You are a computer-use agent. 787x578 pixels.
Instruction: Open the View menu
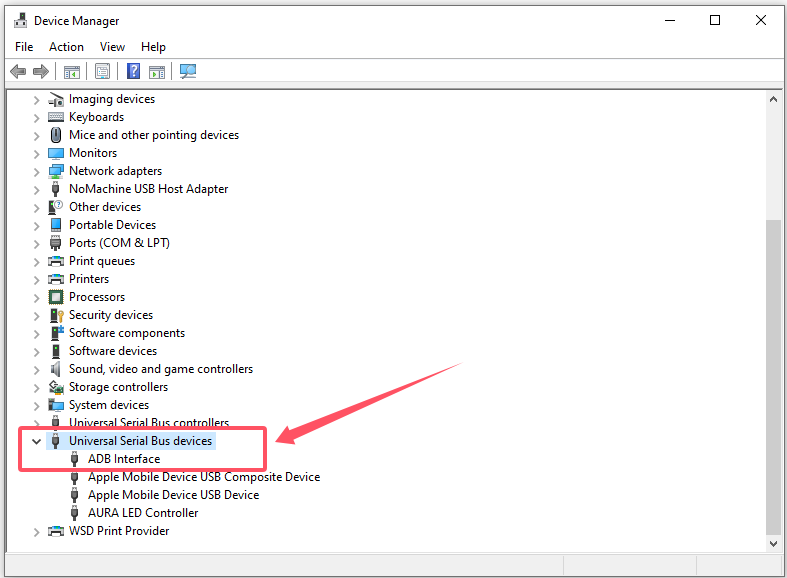pos(112,47)
